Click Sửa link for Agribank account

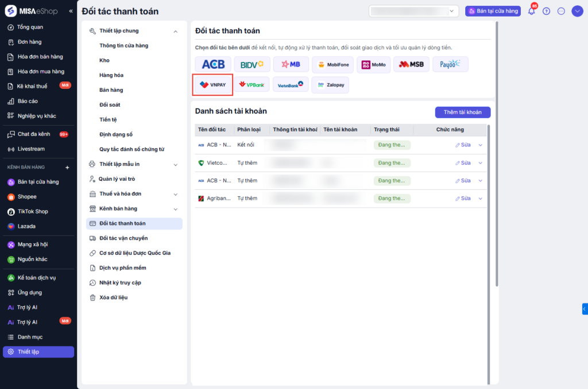tap(463, 199)
